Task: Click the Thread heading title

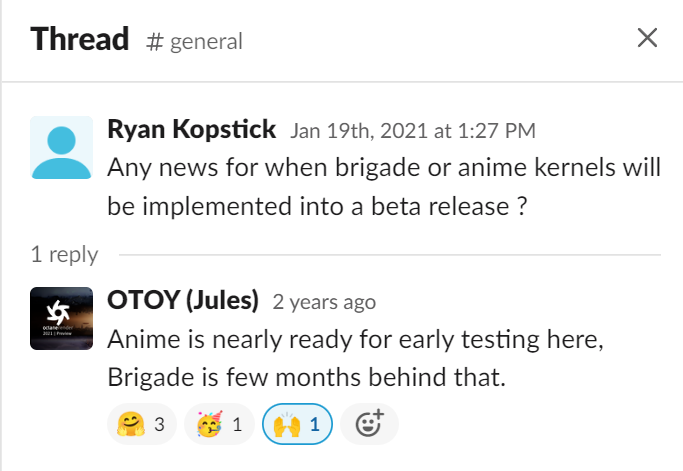Action: pos(80,39)
